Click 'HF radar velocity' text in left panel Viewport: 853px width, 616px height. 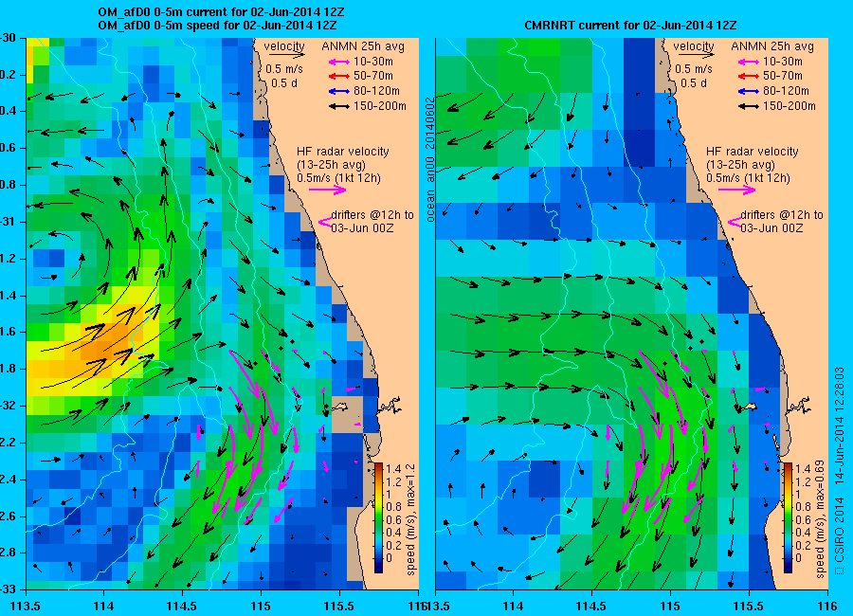click(x=343, y=152)
